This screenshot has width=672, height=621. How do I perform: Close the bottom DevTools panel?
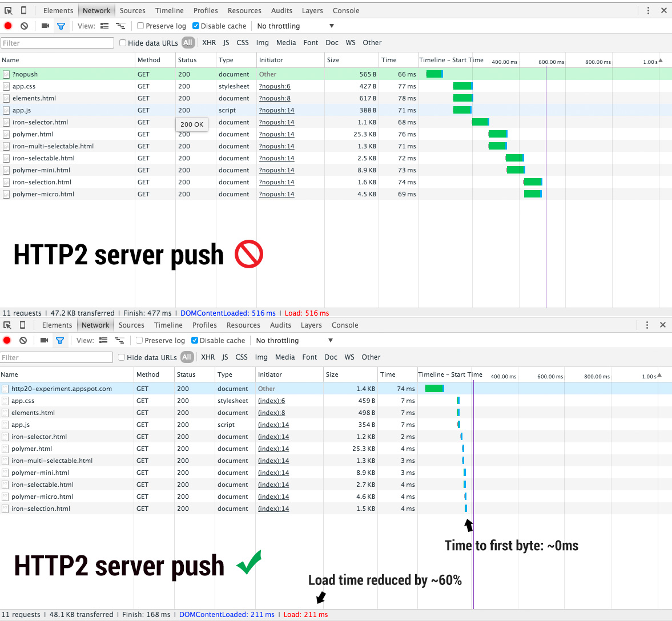tap(662, 325)
